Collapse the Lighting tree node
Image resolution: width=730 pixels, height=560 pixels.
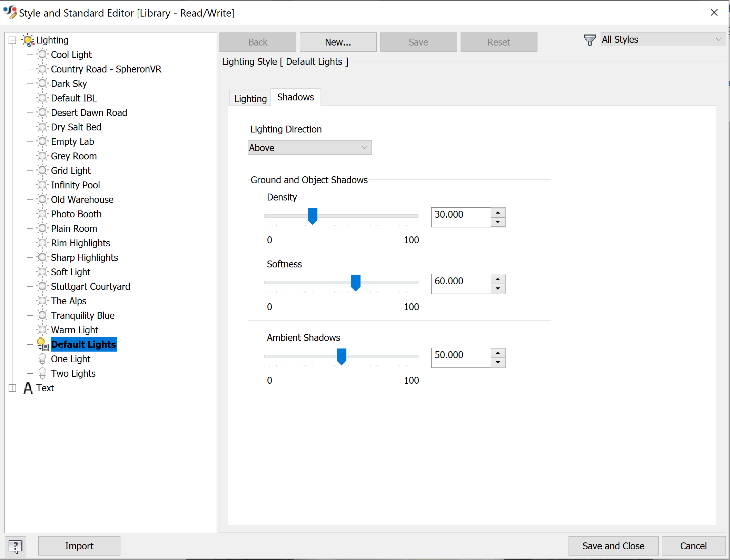click(x=13, y=40)
